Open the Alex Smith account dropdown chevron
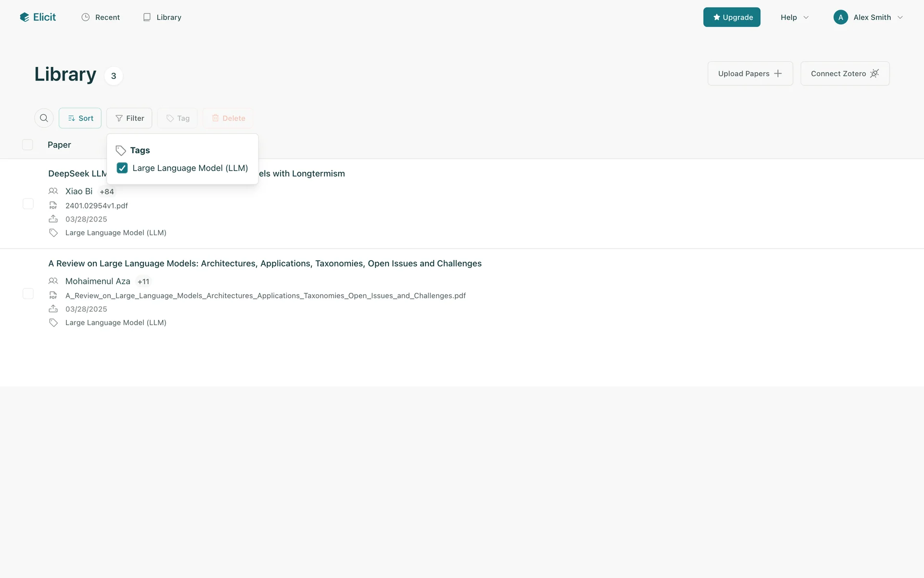Image resolution: width=924 pixels, height=578 pixels. click(900, 17)
